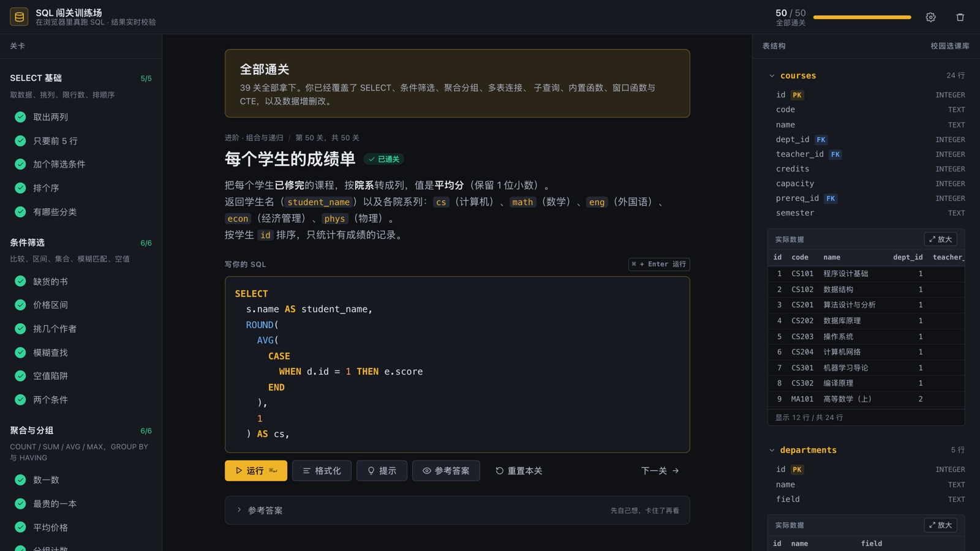Image resolution: width=980 pixels, height=551 pixels.
Task: Expand the 参考答案 collapsible section
Action: pyautogui.click(x=457, y=511)
